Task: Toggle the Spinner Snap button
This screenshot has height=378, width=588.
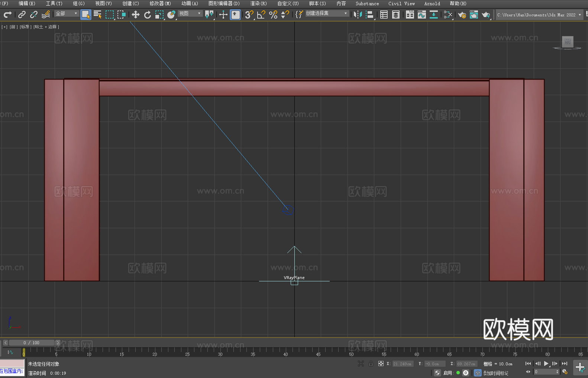Action: (285, 14)
